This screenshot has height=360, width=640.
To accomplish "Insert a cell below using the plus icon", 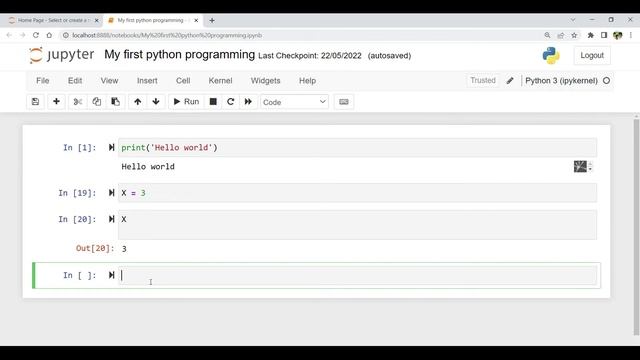I will coord(56,102).
